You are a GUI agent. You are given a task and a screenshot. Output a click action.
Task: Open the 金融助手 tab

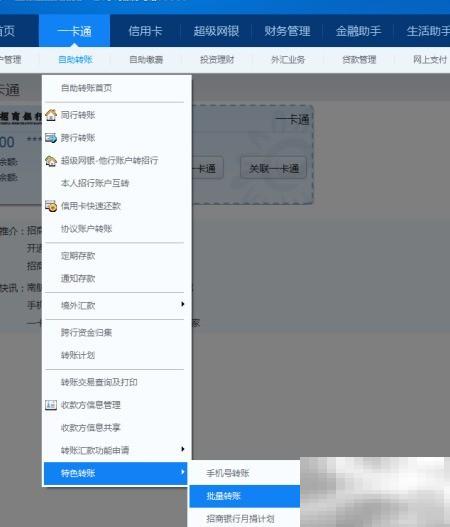[358, 31]
